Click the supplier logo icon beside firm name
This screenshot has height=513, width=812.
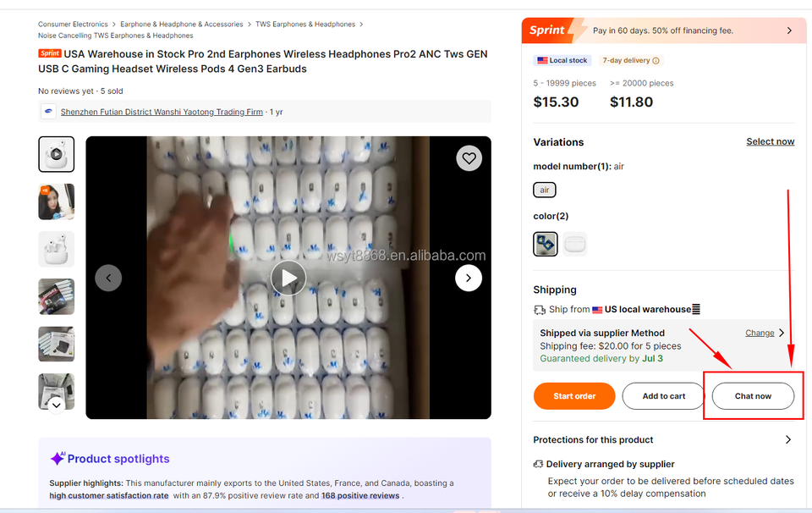click(x=48, y=112)
